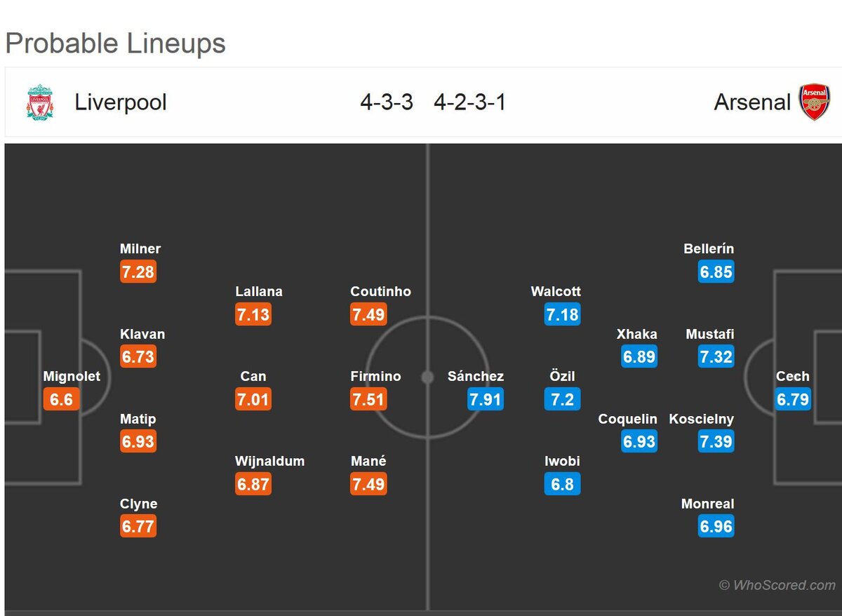
Task: Click the Bellerín player name
Action: [709, 248]
